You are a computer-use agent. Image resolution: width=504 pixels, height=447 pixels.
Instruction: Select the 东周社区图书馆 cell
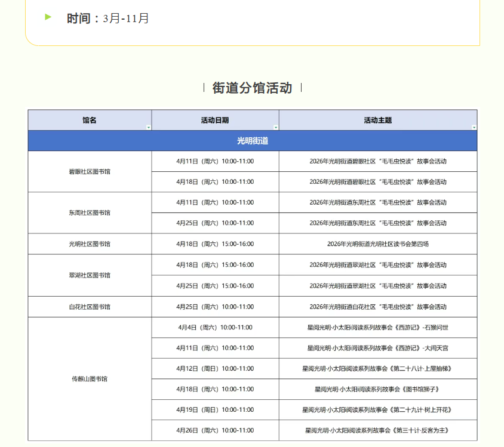[x=90, y=212]
